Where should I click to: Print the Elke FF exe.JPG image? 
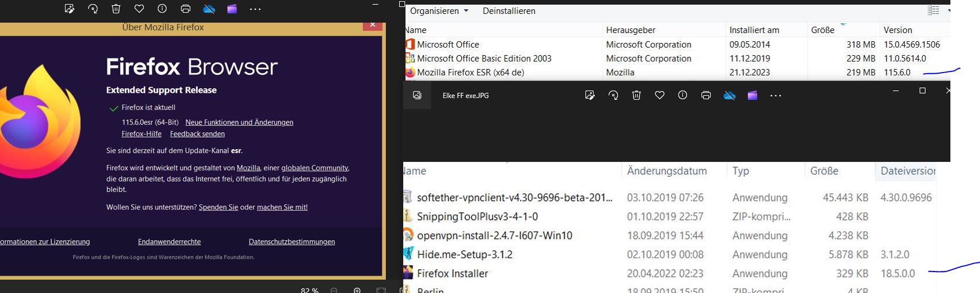706,95
